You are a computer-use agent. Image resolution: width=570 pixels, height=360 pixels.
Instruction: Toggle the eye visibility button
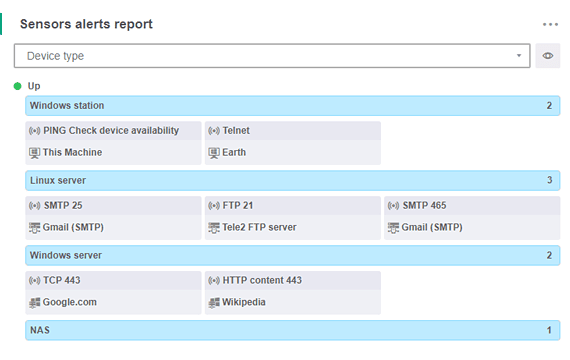pos(547,56)
